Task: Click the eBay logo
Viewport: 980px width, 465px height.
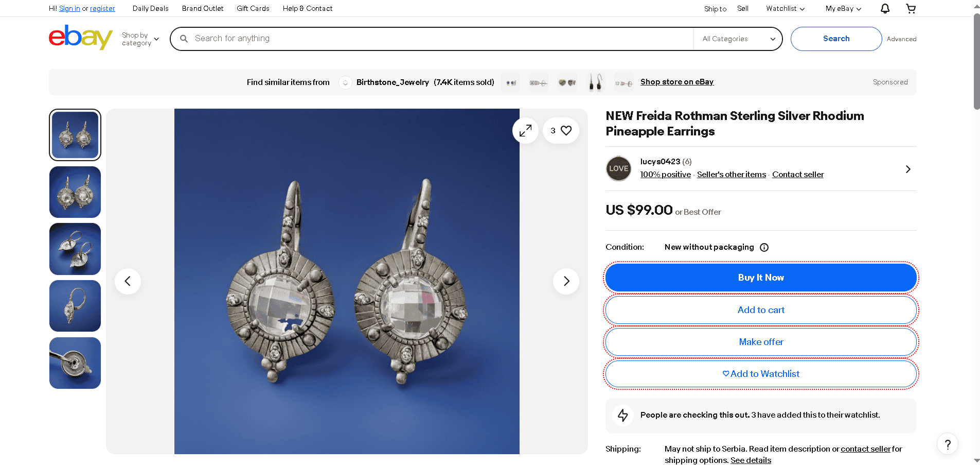Action: (x=81, y=38)
